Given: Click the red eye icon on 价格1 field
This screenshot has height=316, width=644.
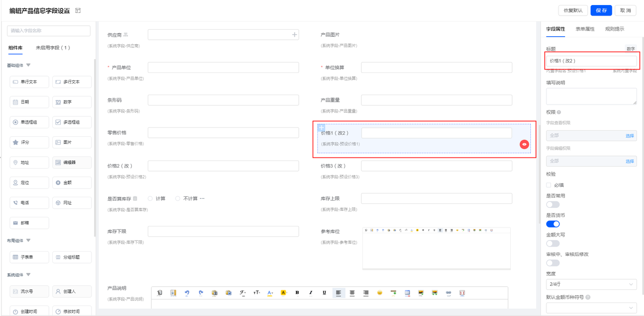Looking at the screenshot, I should click(x=524, y=144).
